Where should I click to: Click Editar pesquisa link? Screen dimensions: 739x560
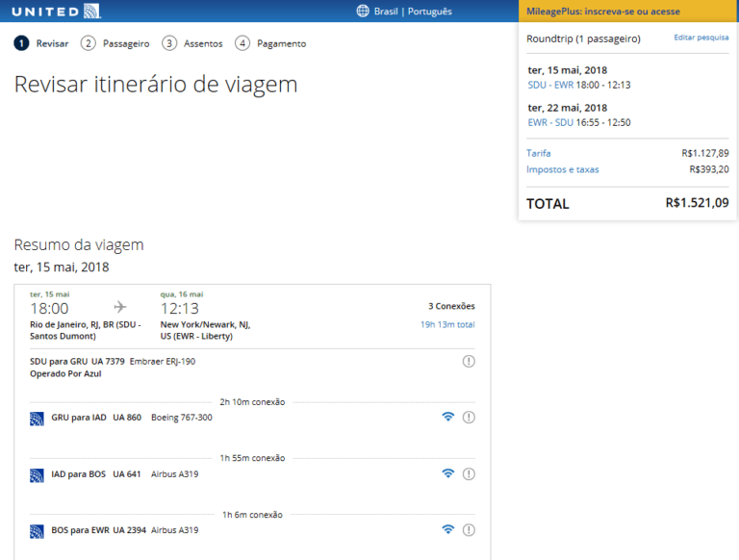701,38
